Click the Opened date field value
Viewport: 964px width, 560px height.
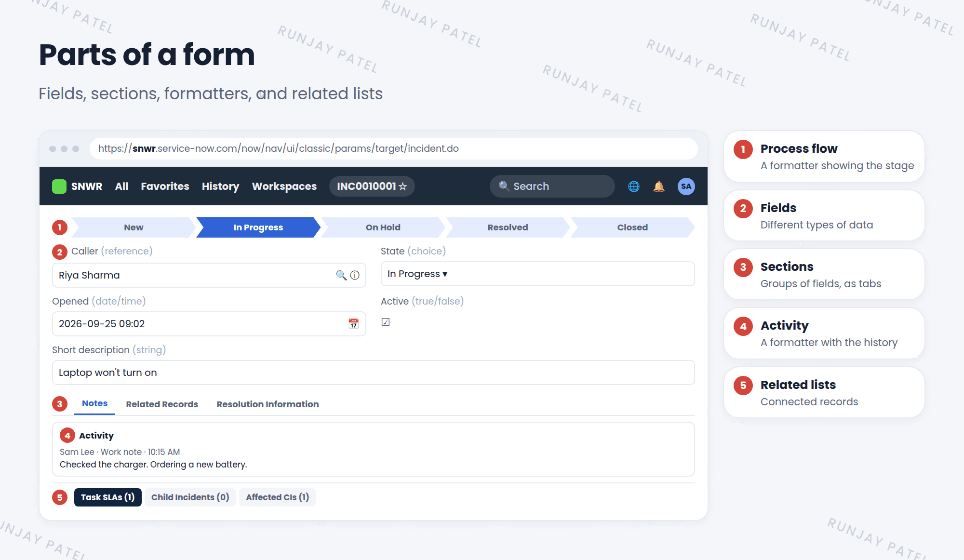click(209, 324)
